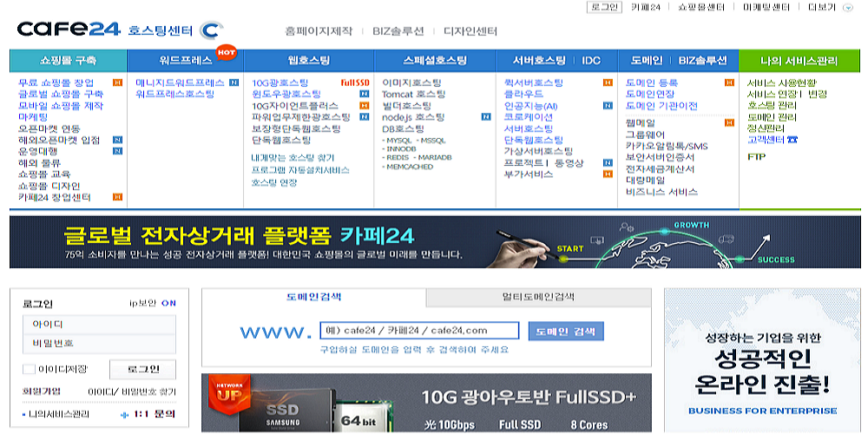
Task: Click the N badge beside 매니지드워드프레스
Action: click(233, 82)
